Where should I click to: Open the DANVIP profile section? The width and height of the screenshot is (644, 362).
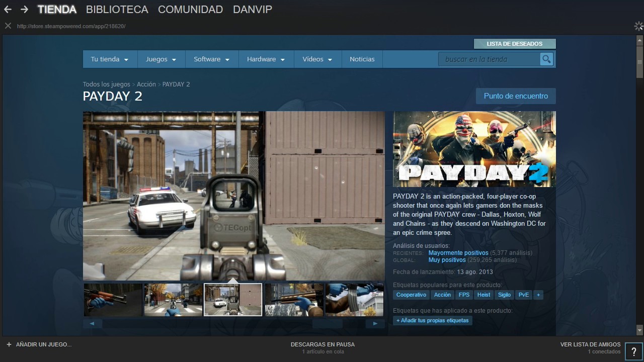tap(253, 10)
